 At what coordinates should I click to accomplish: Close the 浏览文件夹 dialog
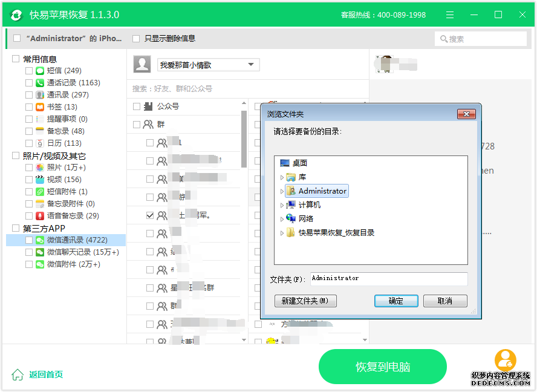pos(466,114)
